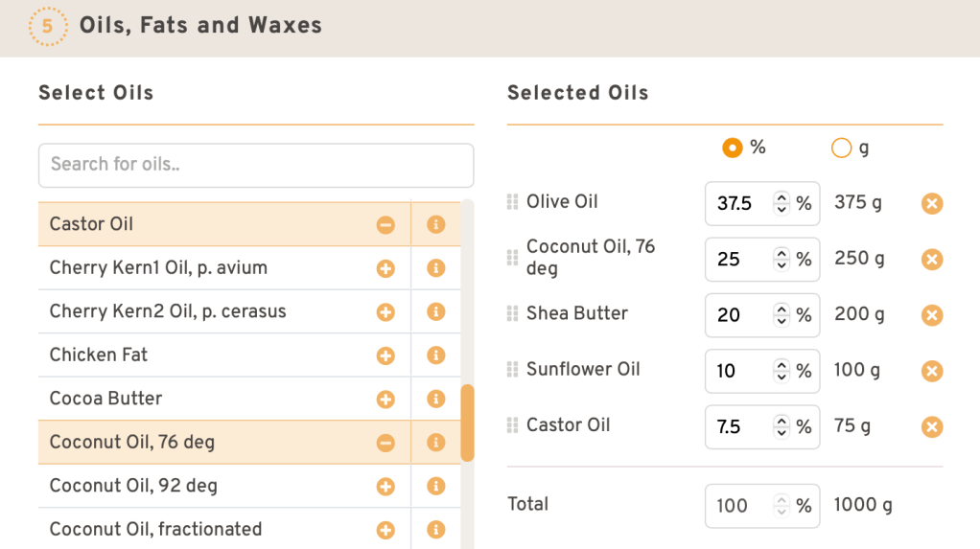Screen dimensions: 980x549
Task: Add Cocoa Butter with its plus icon
Action: pyautogui.click(x=385, y=399)
